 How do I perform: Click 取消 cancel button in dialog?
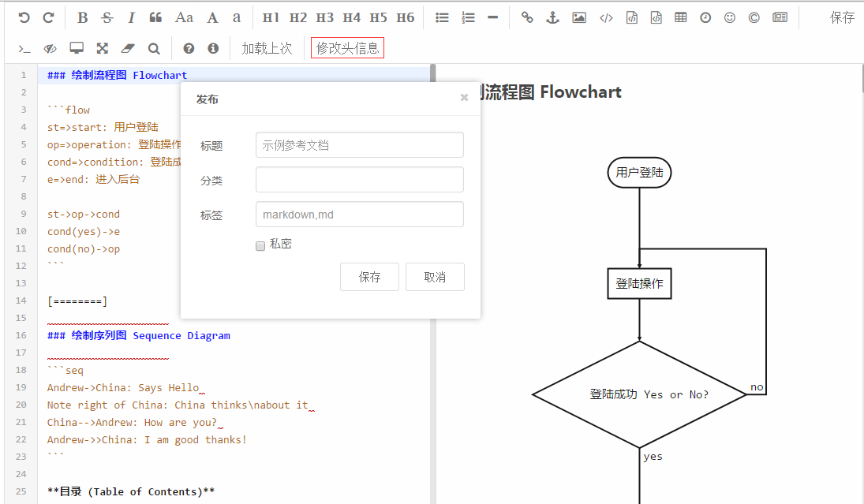point(435,277)
